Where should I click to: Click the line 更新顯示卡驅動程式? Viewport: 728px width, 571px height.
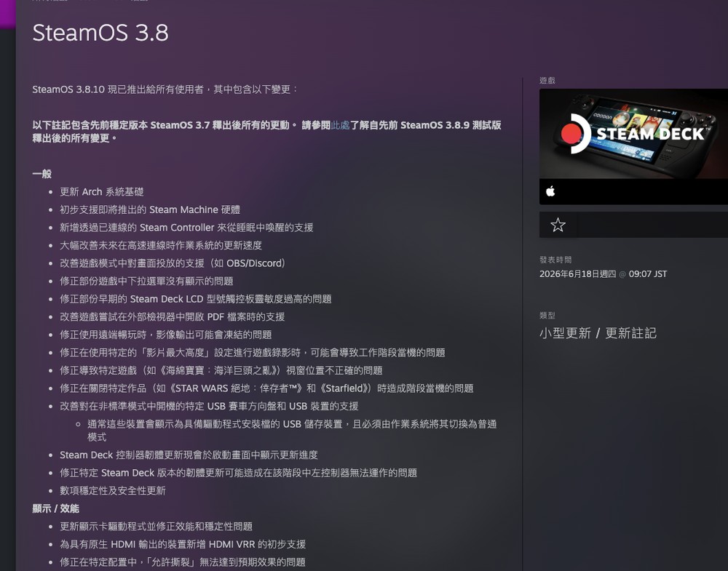156,527
